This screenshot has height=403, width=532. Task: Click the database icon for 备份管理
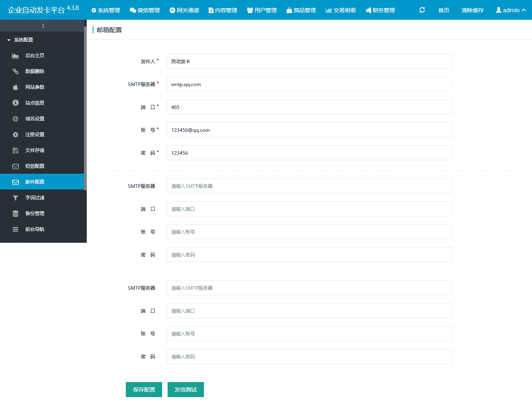(15, 214)
